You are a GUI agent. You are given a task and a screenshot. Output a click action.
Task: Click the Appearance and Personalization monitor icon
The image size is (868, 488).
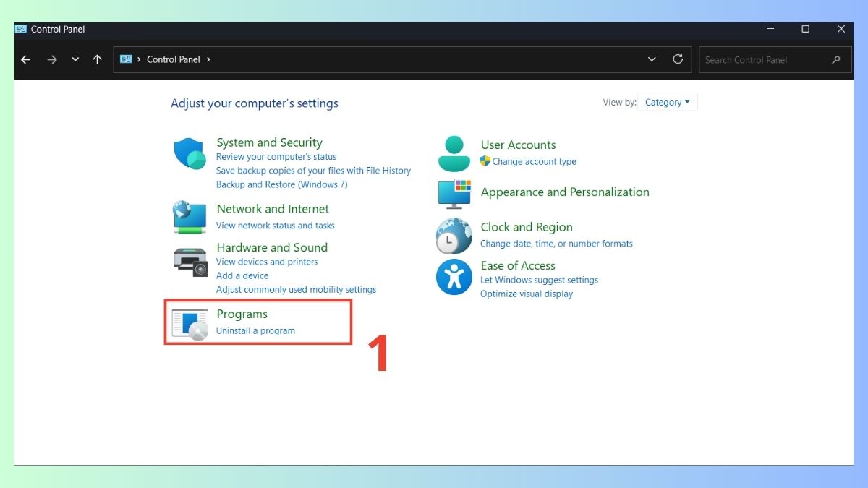455,194
